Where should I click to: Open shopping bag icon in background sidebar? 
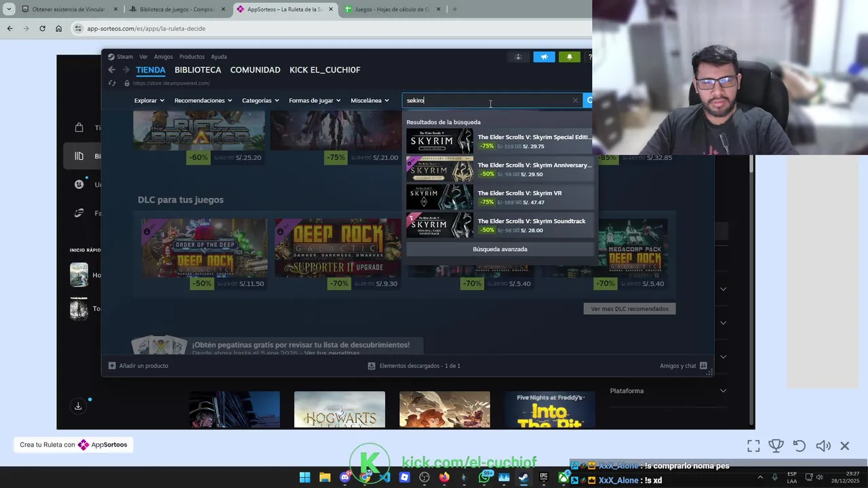click(x=79, y=127)
